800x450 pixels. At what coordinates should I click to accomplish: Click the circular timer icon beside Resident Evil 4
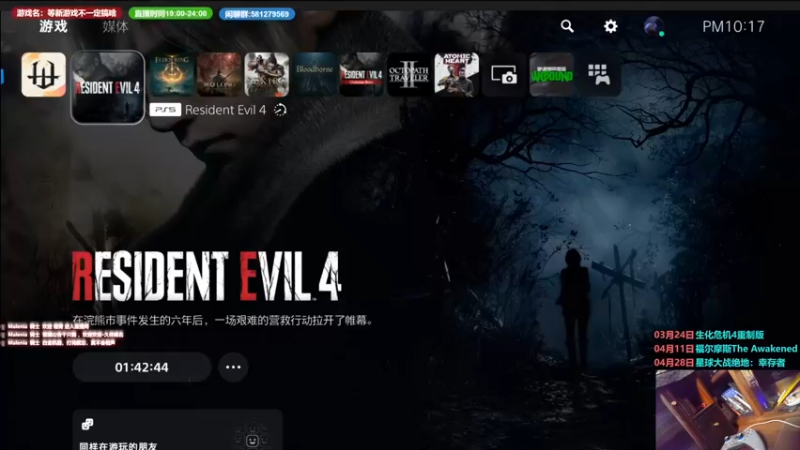(280, 110)
